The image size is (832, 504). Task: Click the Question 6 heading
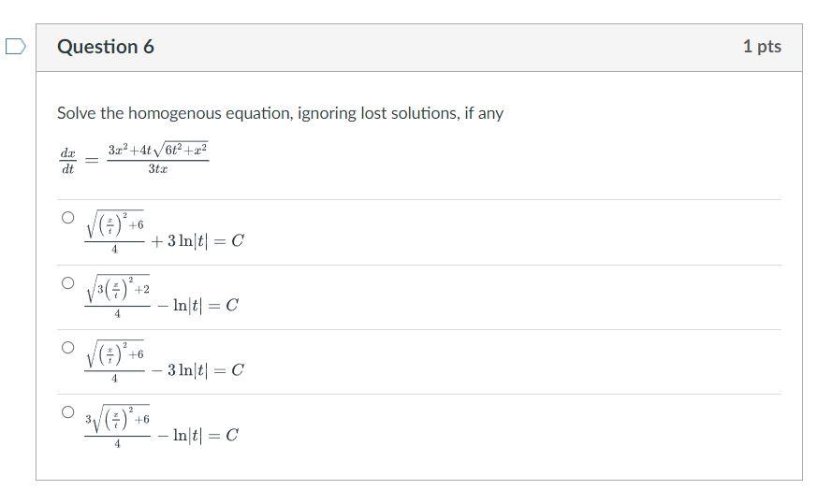[x=106, y=47]
